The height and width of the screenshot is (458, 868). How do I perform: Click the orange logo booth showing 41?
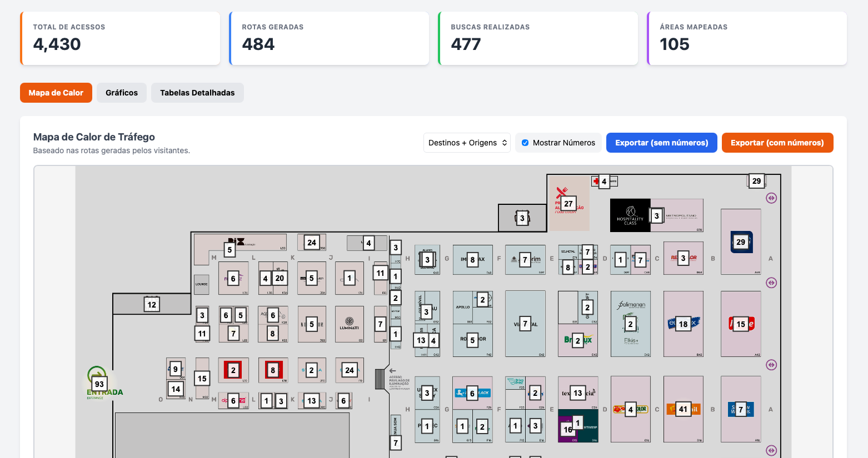tap(684, 410)
